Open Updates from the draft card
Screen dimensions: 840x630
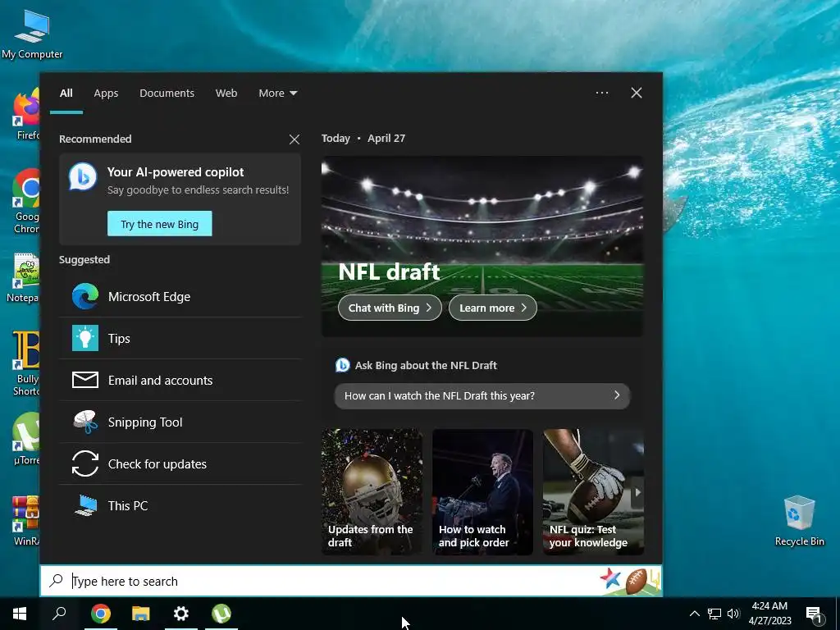(372, 492)
